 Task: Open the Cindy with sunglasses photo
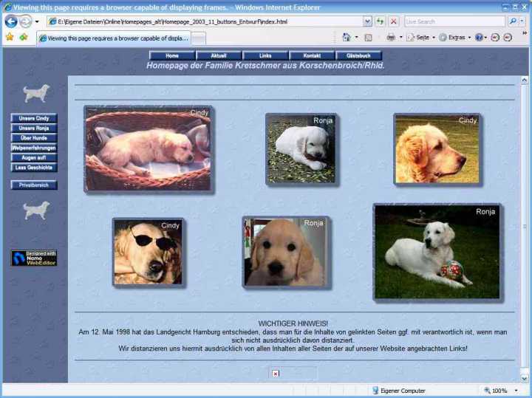point(147,252)
